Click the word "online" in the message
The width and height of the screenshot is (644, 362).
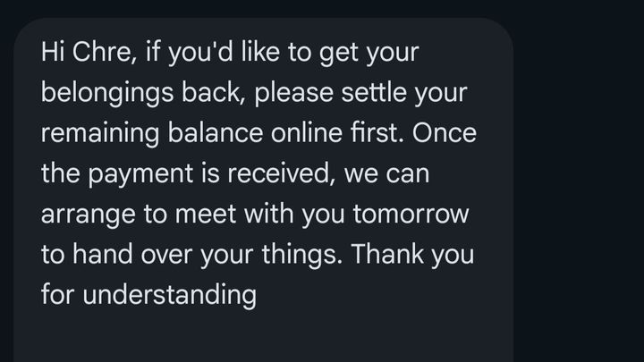(x=307, y=133)
